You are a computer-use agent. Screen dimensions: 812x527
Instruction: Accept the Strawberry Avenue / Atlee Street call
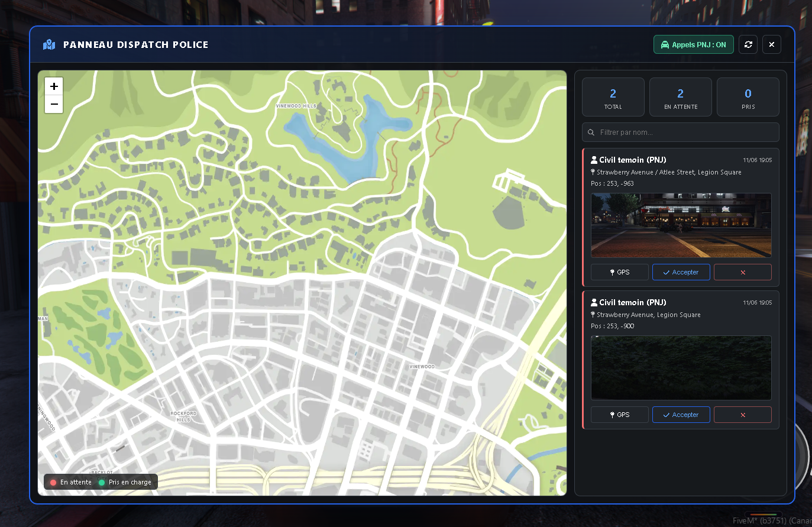pos(681,272)
